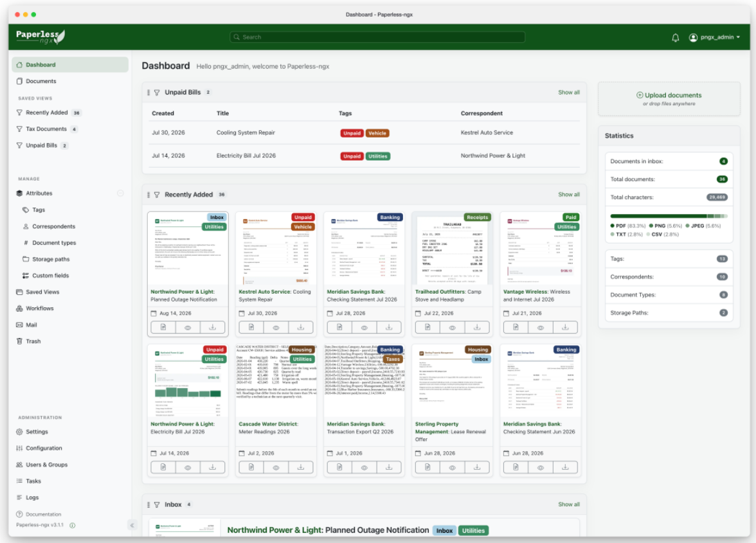Preview the Meter Readings 2026 card
The width and height of the screenshot is (756, 543).
[x=276, y=467]
